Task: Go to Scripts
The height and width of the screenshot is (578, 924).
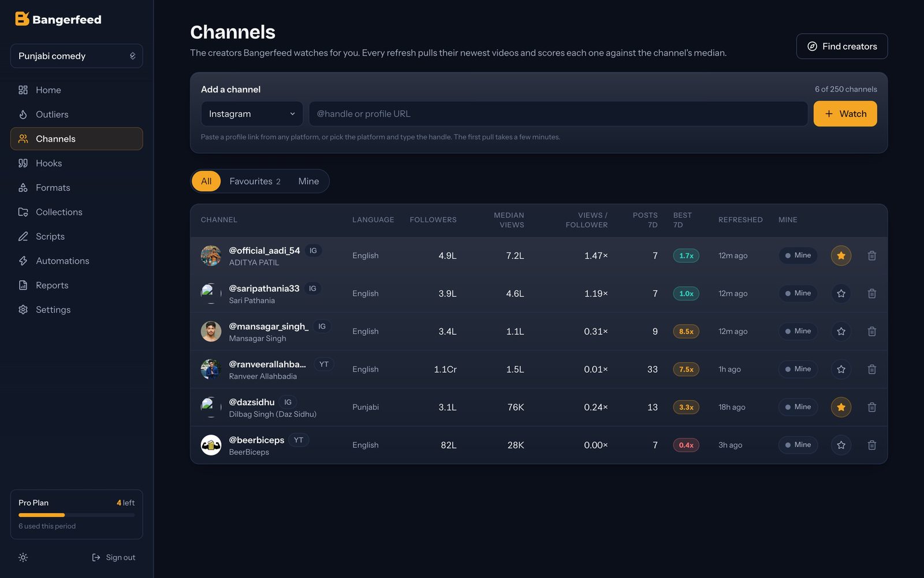Action: (x=76, y=236)
